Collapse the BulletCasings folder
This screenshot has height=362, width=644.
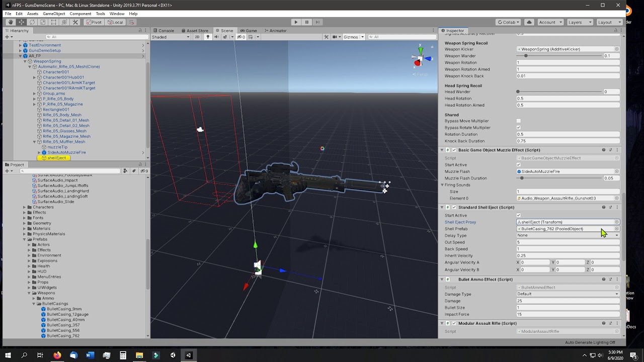[x=34, y=304]
